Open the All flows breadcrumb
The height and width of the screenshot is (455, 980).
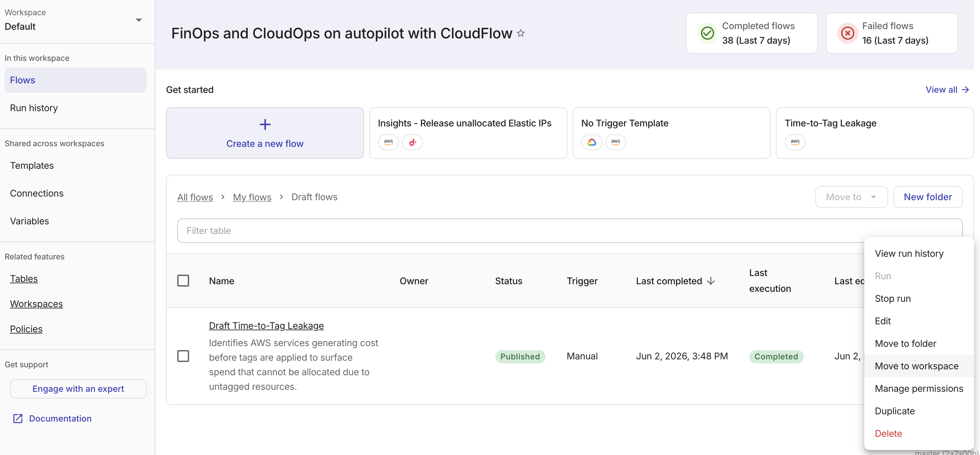point(195,197)
